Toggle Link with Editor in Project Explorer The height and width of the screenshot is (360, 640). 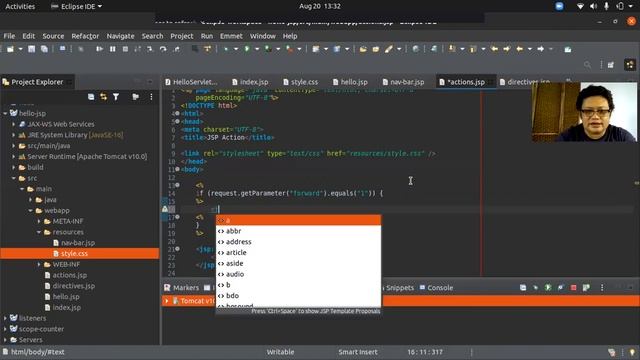(104, 97)
